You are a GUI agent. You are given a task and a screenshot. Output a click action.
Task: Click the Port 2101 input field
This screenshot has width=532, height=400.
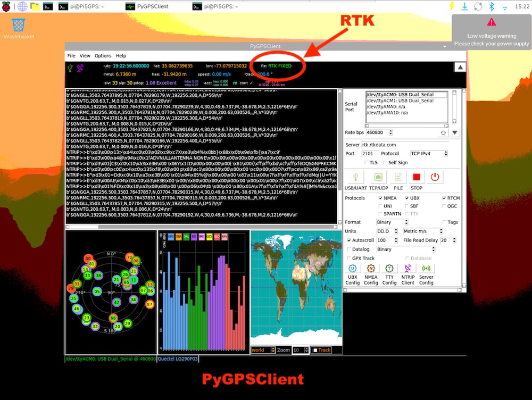pos(369,154)
